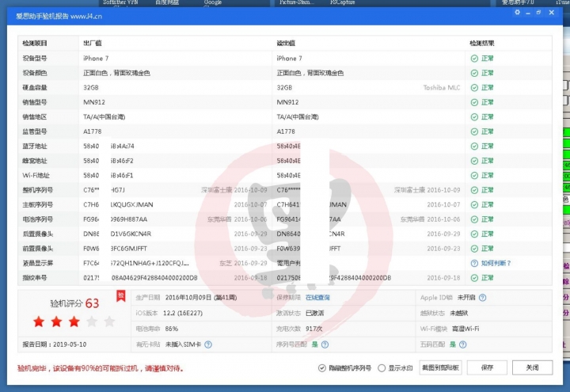
Task: Click the red 验 badge near score
Action: [x=120, y=296]
